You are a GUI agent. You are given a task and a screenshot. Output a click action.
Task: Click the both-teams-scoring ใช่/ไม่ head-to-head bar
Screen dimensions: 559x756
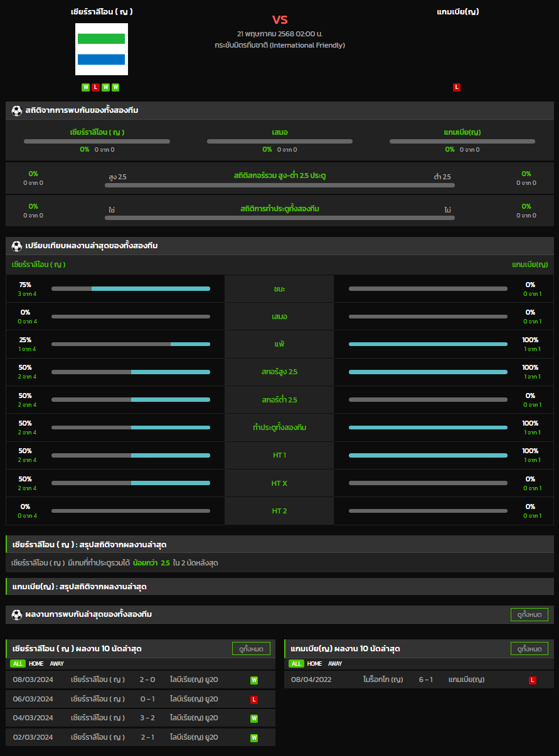[280, 218]
